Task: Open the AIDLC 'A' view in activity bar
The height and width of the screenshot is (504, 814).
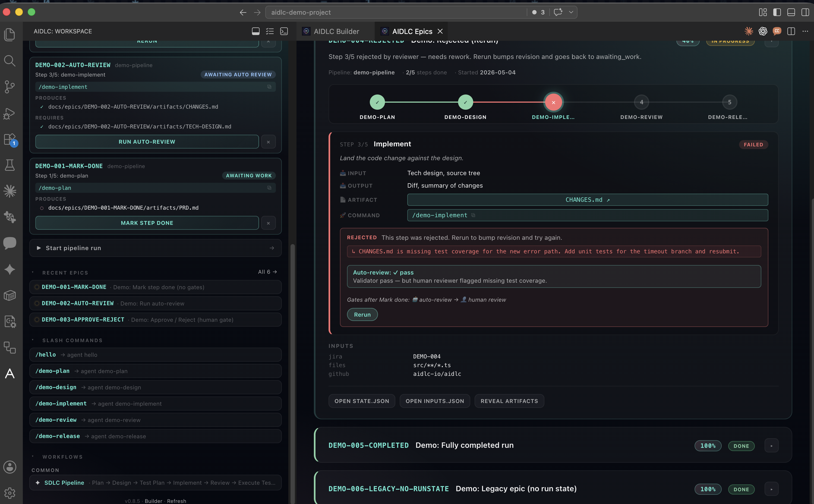Action: click(10, 373)
